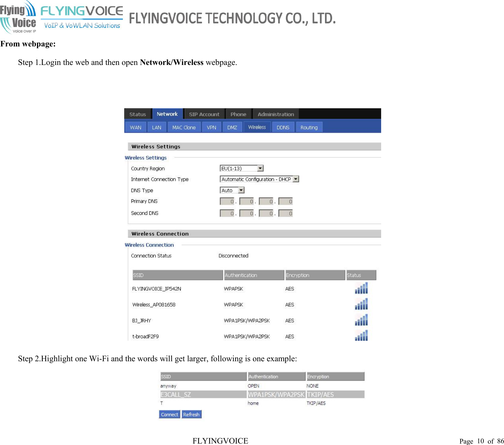Screen dimensions: 504x445
Task: Click the SSID column header in first table
Action: click(178, 275)
